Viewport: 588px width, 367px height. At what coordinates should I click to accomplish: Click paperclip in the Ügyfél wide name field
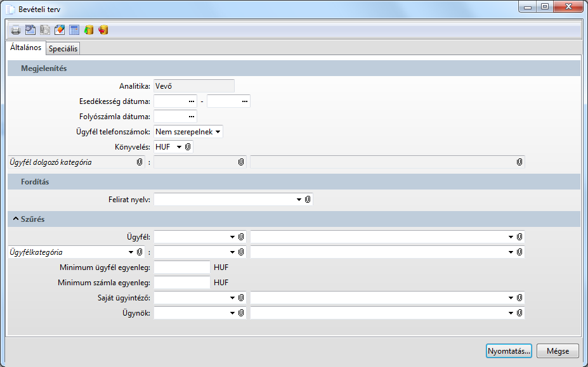tap(519, 236)
